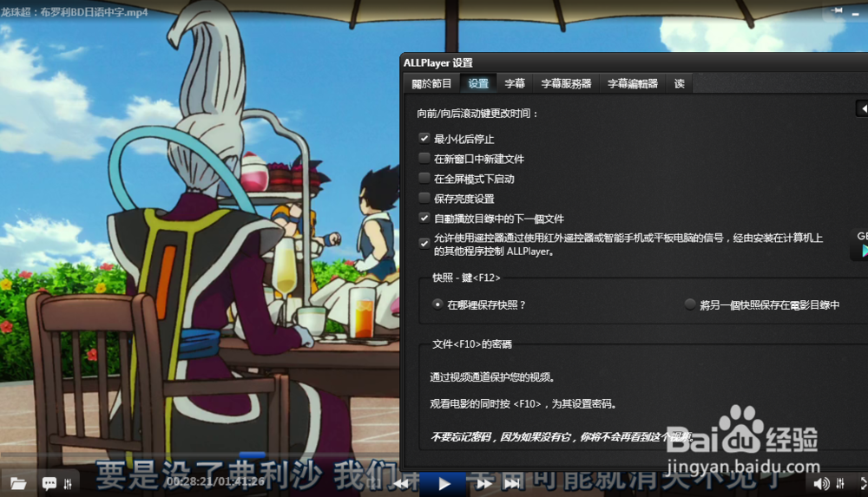
Task: Toggle the remote control permission checkbox
Action: click(424, 244)
